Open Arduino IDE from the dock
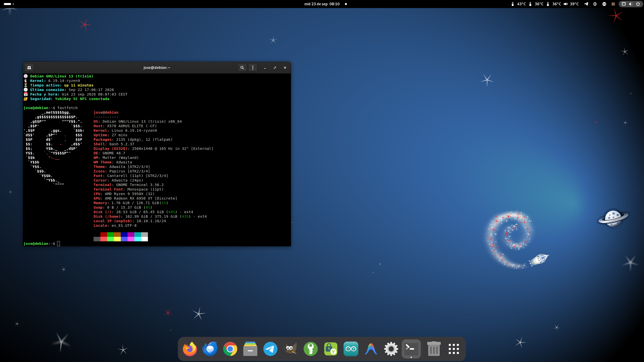 [351, 349]
